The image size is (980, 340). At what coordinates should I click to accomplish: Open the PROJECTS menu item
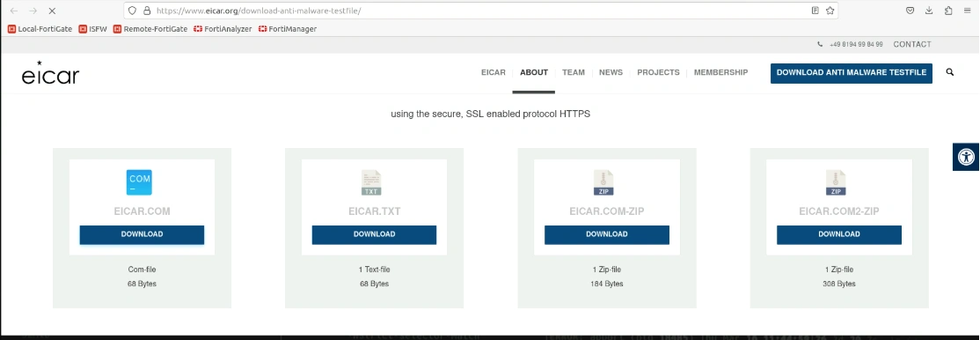[x=658, y=72]
